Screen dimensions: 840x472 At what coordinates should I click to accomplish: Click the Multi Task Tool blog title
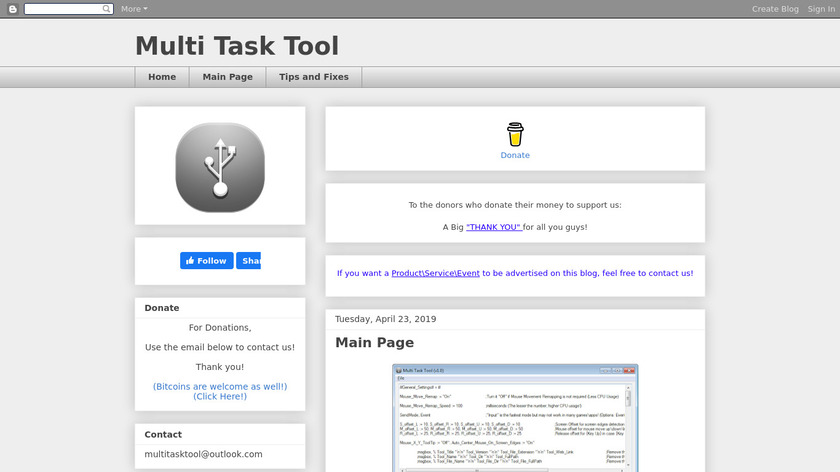tap(237, 46)
